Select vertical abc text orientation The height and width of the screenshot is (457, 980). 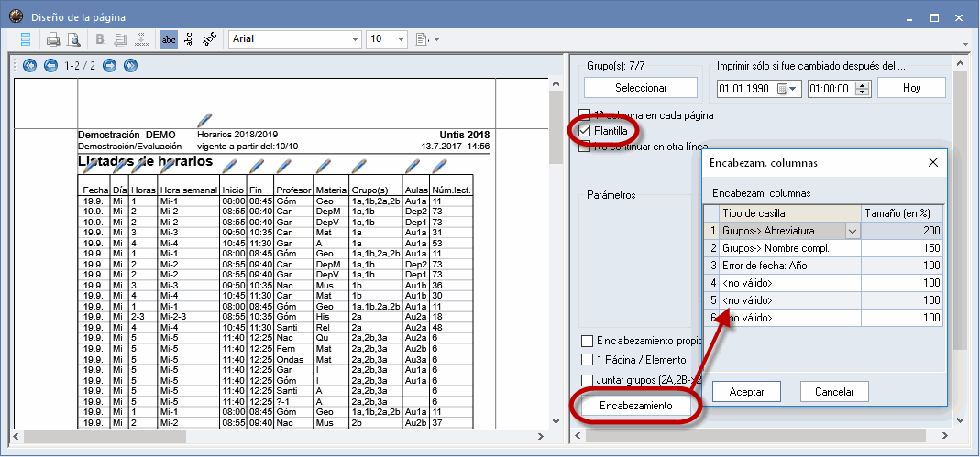pos(188,39)
